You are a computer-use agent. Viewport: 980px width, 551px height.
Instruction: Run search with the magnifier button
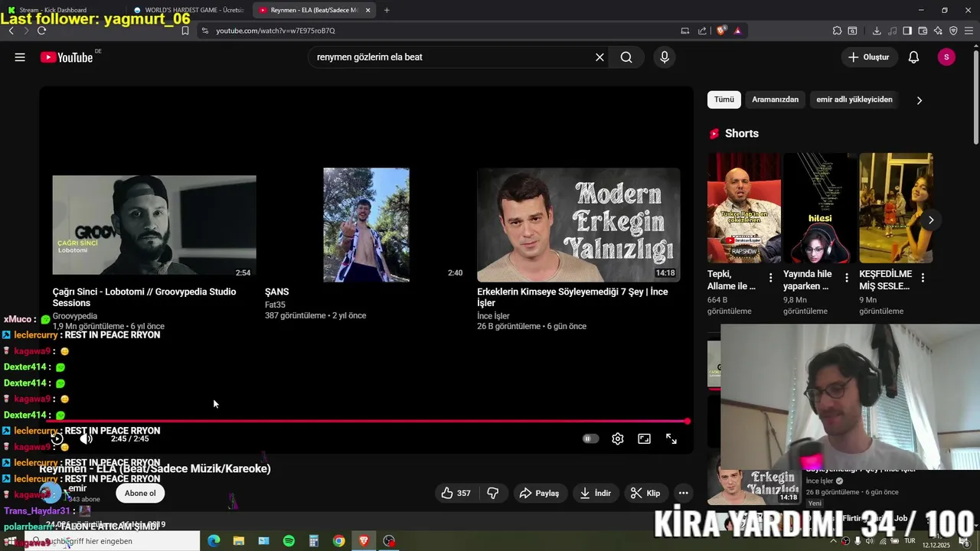pos(626,57)
